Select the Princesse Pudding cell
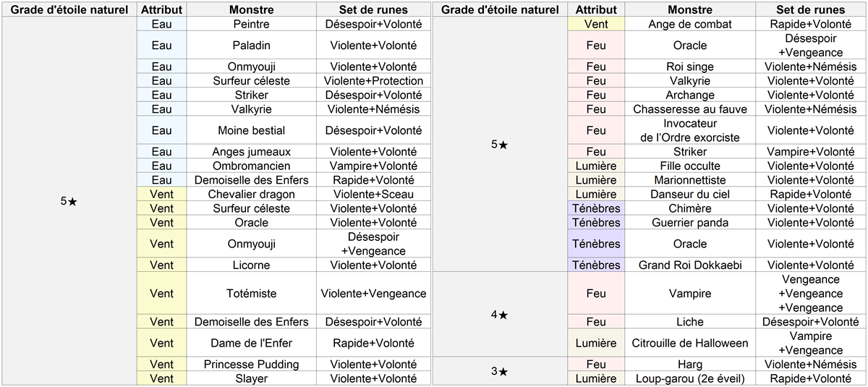This screenshot has height=387, width=868. tap(251, 365)
